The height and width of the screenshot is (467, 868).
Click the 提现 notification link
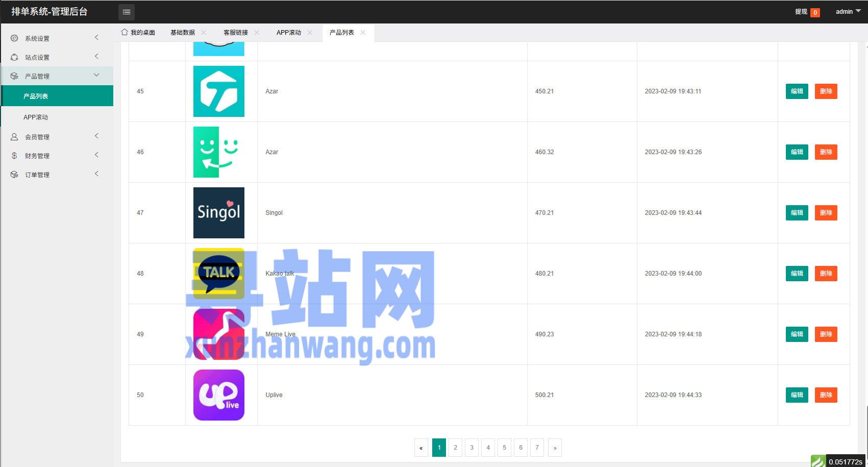pos(801,12)
